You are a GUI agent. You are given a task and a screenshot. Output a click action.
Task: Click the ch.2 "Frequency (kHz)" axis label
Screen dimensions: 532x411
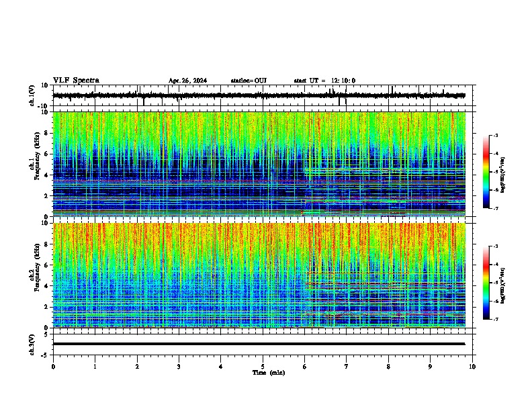(x=37, y=267)
